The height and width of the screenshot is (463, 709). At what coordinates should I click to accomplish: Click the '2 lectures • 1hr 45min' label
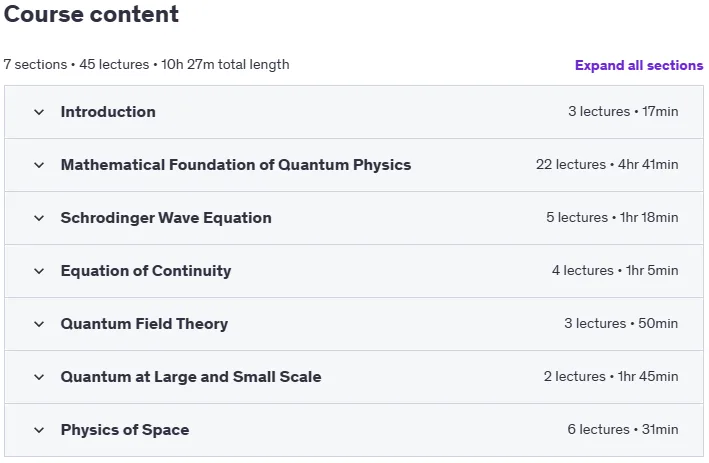point(611,376)
